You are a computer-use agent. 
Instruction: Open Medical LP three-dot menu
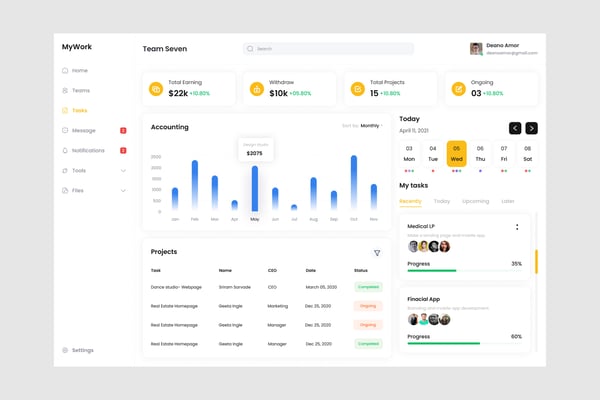[517, 227]
